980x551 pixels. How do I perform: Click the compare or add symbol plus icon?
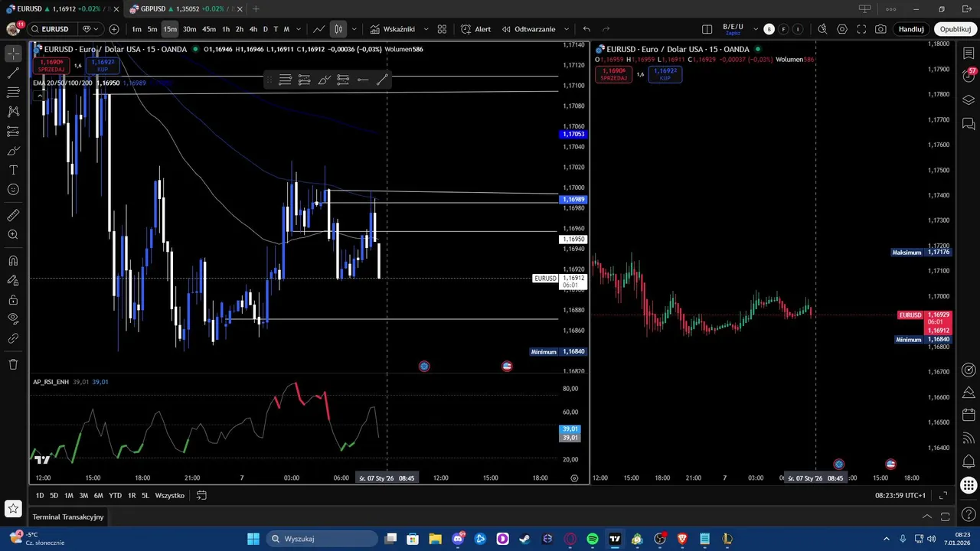coord(114,29)
